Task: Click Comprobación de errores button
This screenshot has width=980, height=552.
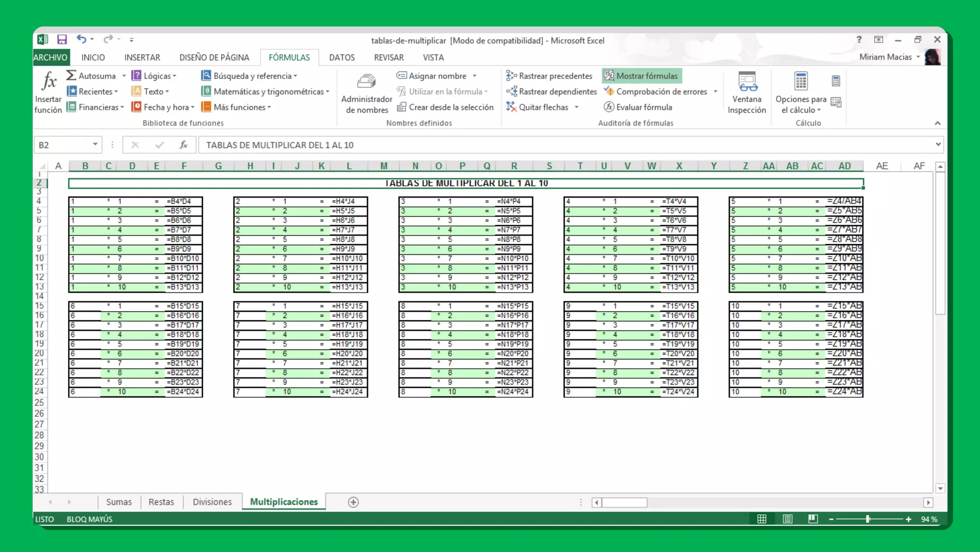Action: click(x=656, y=91)
